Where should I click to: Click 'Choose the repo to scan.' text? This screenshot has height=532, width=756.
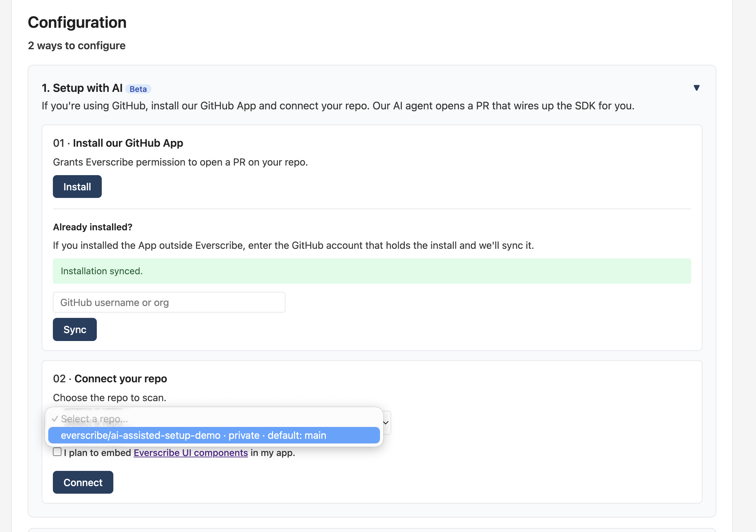coord(109,398)
